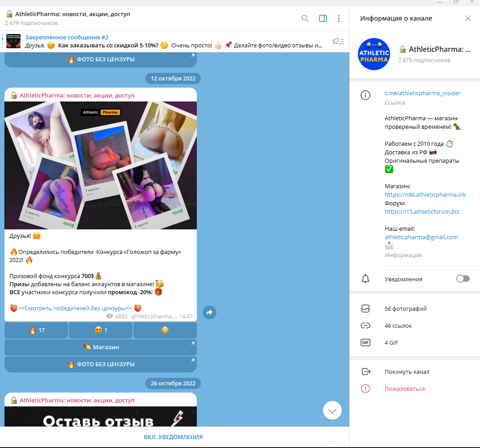Open the three-dot channel options menu
Image resolution: width=480 pixels, height=448 pixels.
pos(339,18)
